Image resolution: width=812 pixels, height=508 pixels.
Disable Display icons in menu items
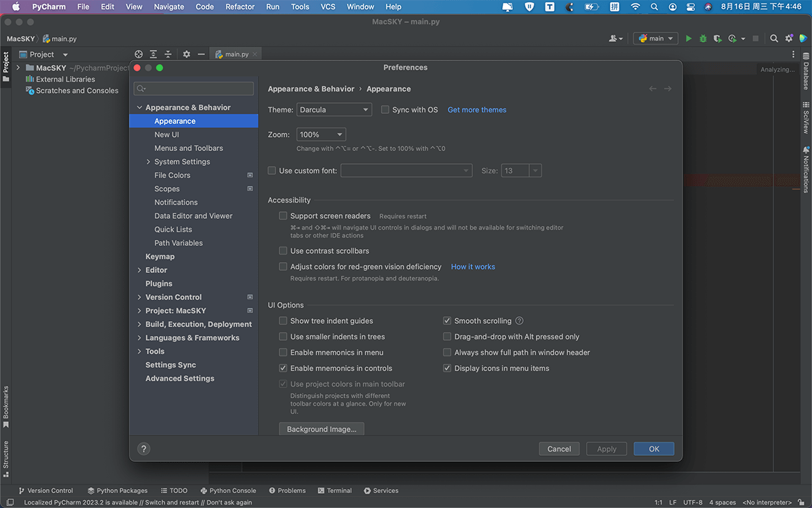[447, 368]
